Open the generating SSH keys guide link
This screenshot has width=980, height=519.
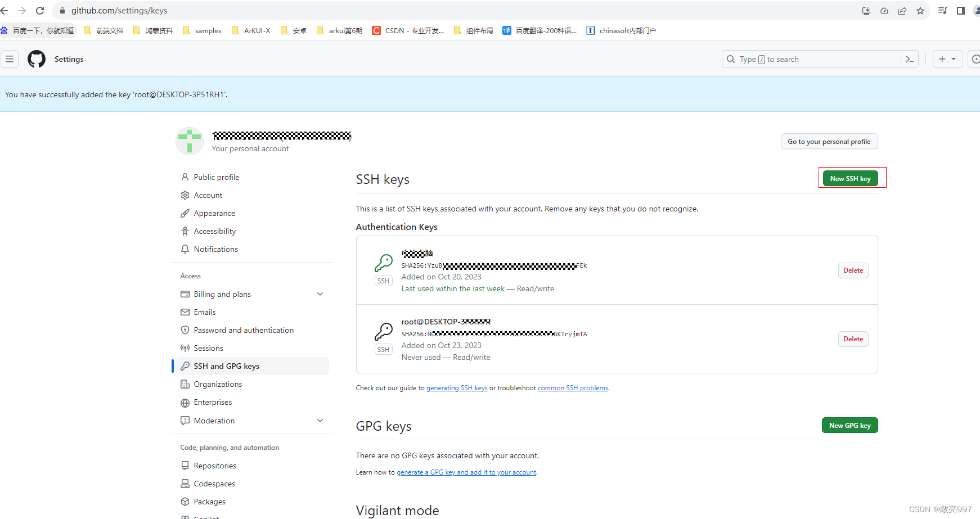click(x=457, y=387)
